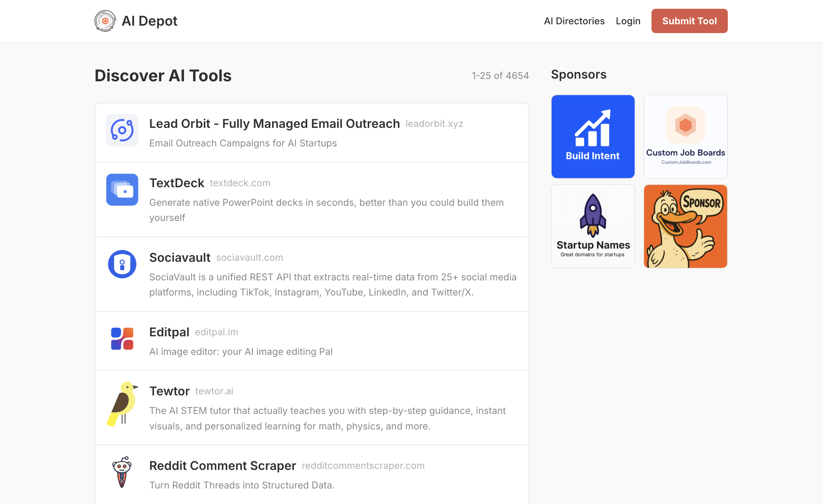Screen dimensions: 823x504
Task: Open the Custom Job Boards sponsor tile
Action: click(x=685, y=137)
